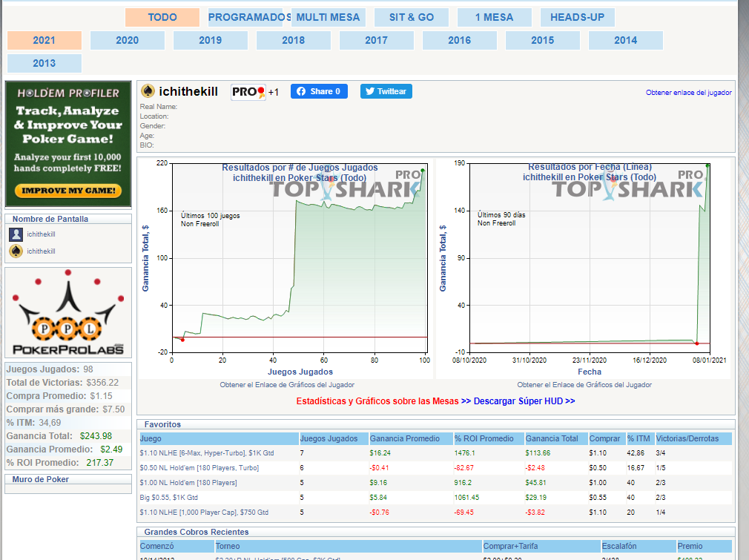Open the PROGRAMADOS tab

pyautogui.click(x=245, y=17)
